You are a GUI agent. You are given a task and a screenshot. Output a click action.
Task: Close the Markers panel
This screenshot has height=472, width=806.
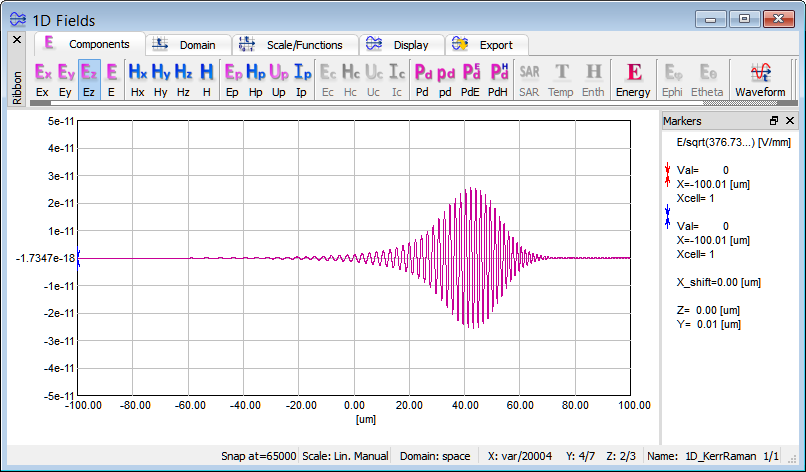pos(790,121)
